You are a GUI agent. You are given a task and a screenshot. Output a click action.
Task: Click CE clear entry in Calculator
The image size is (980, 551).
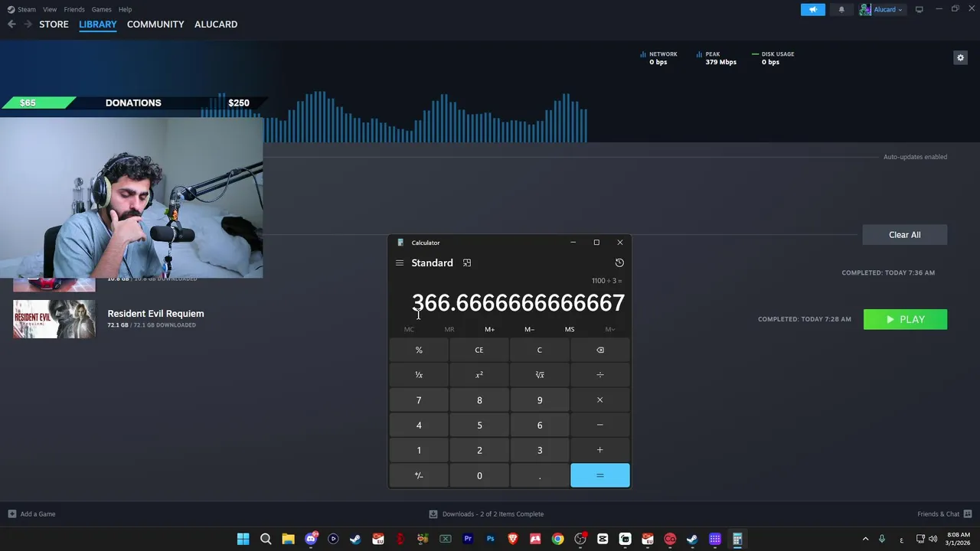point(479,350)
